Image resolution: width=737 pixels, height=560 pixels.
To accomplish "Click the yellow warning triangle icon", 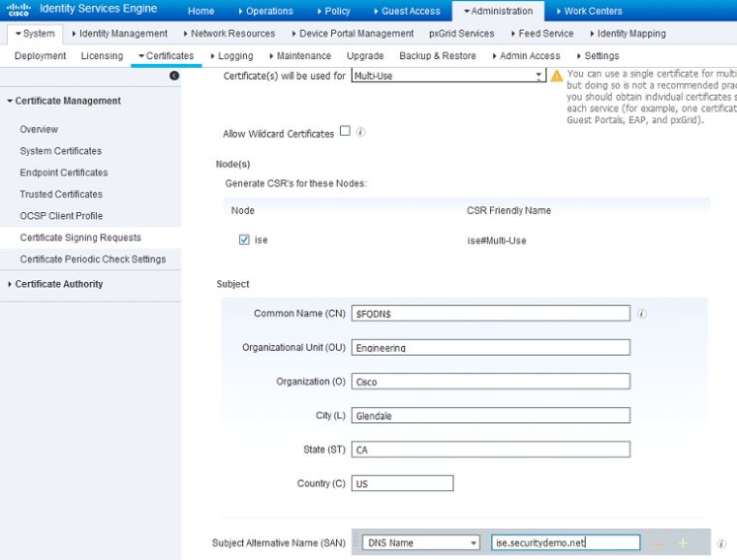I will [557, 76].
